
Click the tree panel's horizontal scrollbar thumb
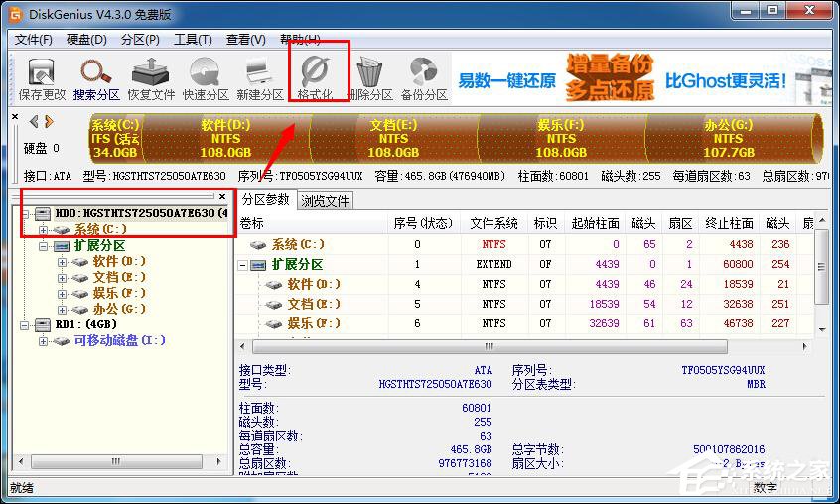click(x=116, y=461)
